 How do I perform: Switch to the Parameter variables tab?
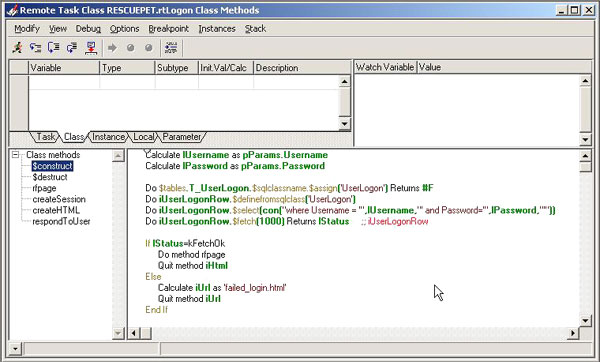(x=182, y=137)
